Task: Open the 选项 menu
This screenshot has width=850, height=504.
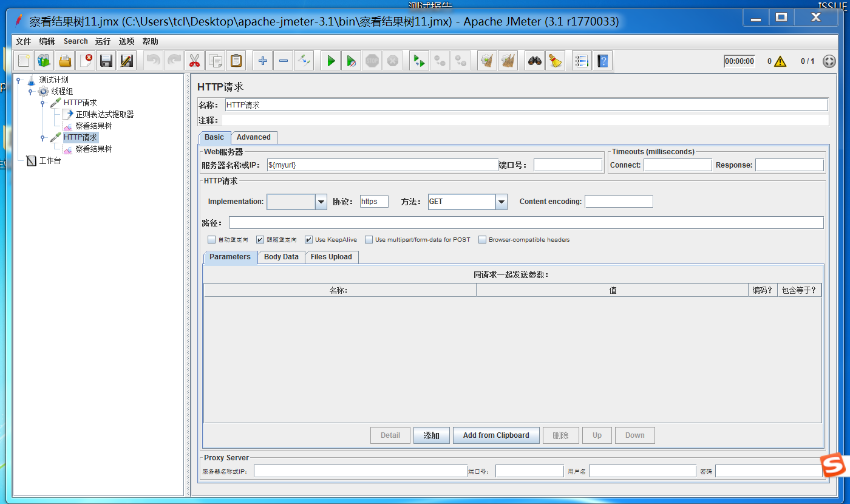Action: (x=127, y=41)
